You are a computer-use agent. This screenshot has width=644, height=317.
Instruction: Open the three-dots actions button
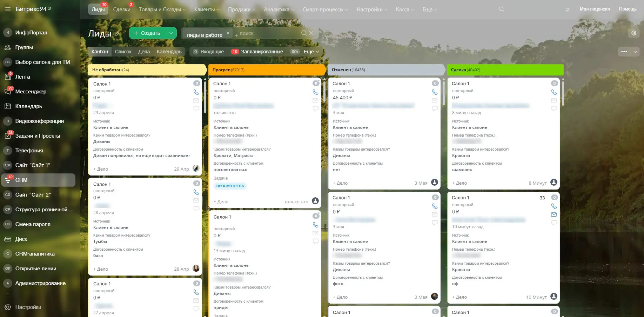tap(624, 52)
